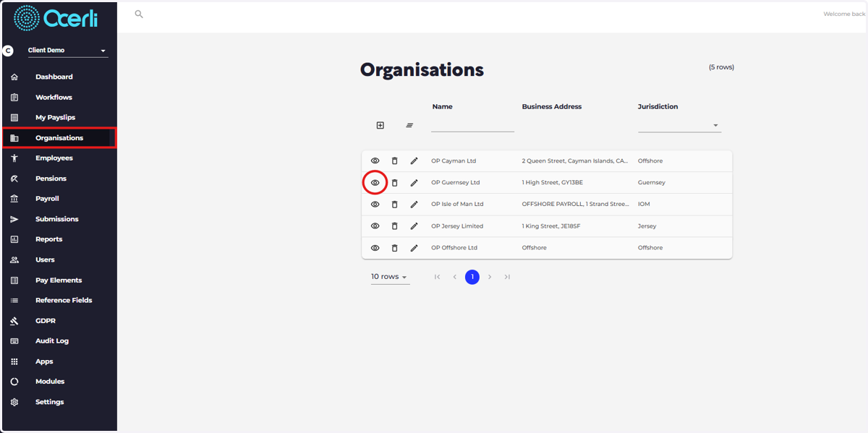Viewport: 868px width, 433px height.
Task: Go to Dashboard in the sidebar
Action: tap(54, 77)
